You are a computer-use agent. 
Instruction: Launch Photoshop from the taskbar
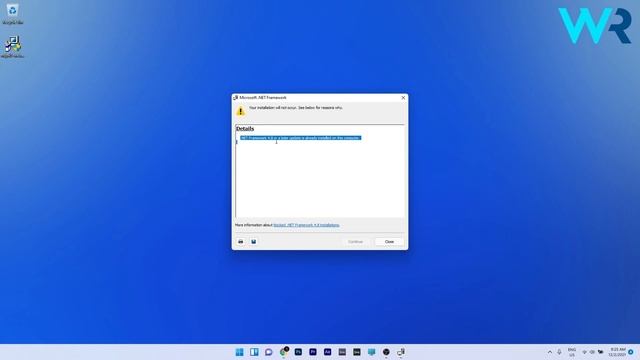pos(298,352)
